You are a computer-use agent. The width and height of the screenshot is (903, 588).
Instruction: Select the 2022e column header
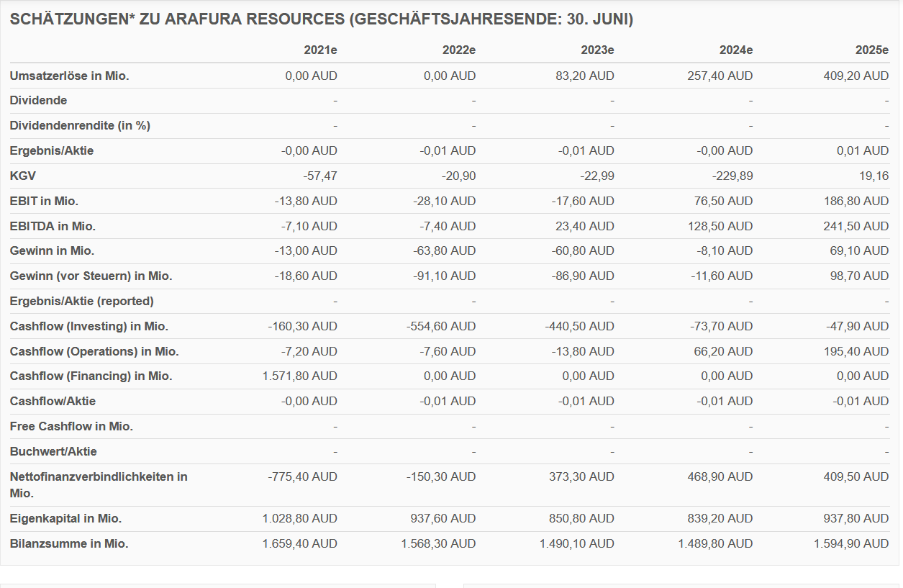tap(457, 50)
